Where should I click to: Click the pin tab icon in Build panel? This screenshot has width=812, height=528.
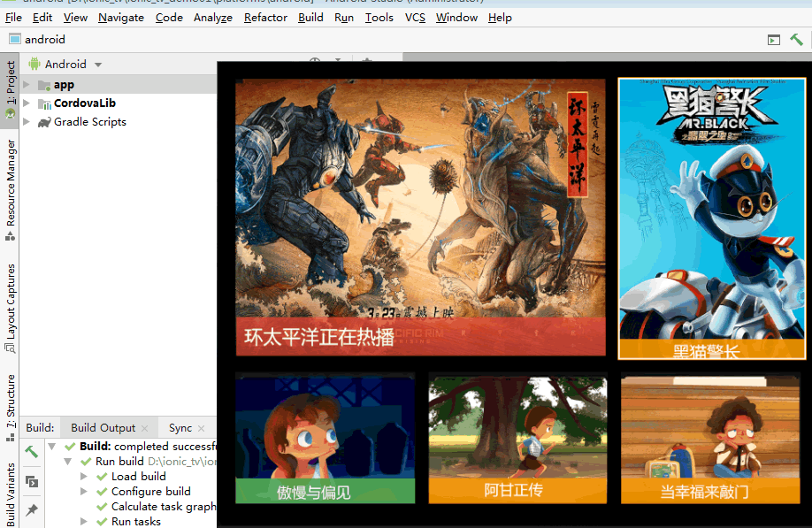(32, 510)
